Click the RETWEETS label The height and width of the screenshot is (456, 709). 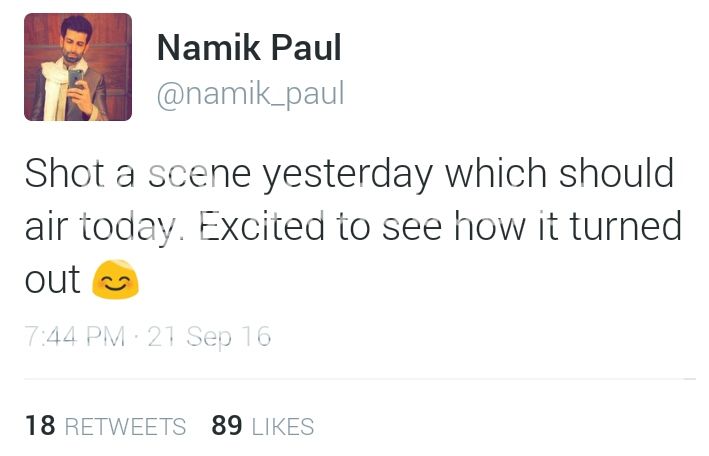[125, 427]
